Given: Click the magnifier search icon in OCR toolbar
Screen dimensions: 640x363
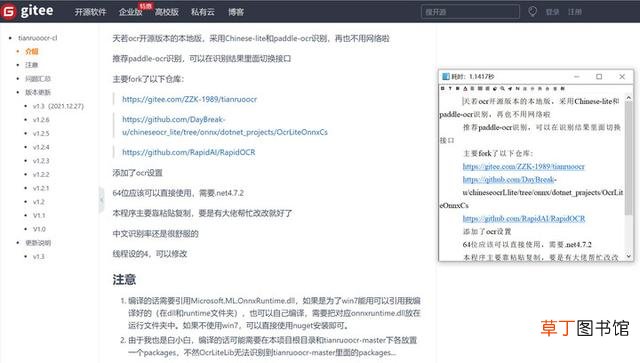Looking at the screenshot, I should pos(502,88).
